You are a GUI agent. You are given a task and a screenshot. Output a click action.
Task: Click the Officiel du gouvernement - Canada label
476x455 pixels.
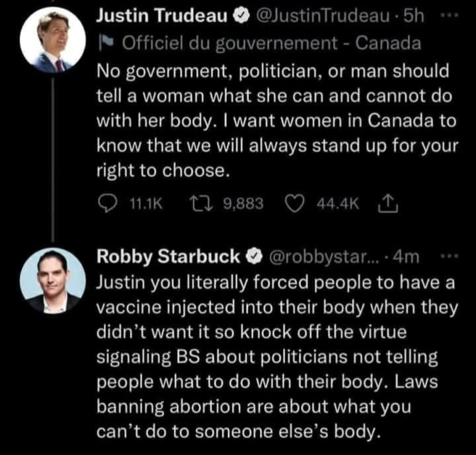271,43
